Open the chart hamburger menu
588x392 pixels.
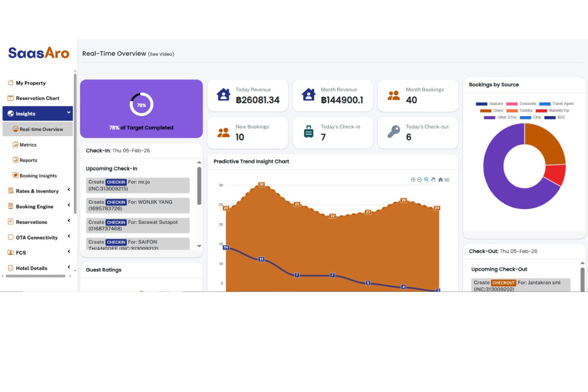[447, 180]
